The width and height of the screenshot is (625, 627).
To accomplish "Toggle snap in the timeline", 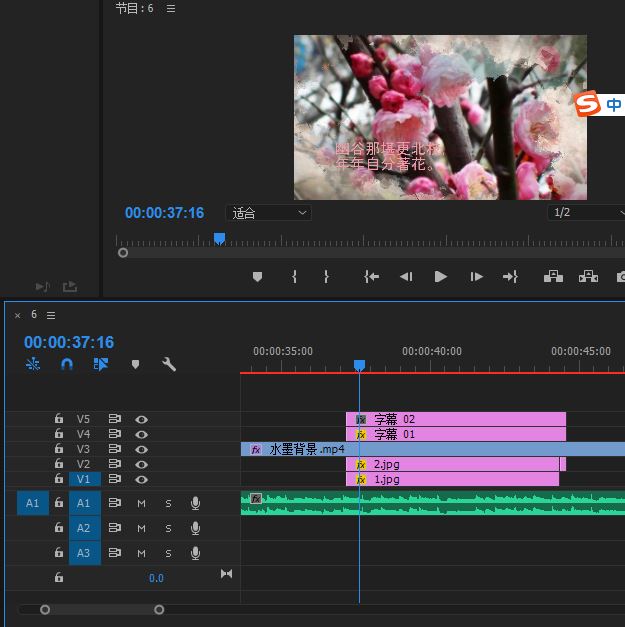I will coord(67,365).
